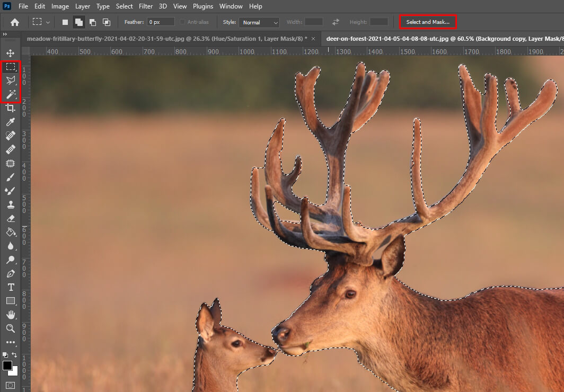Click the Height input field
Screen dimensions: 564x392
click(379, 22)
